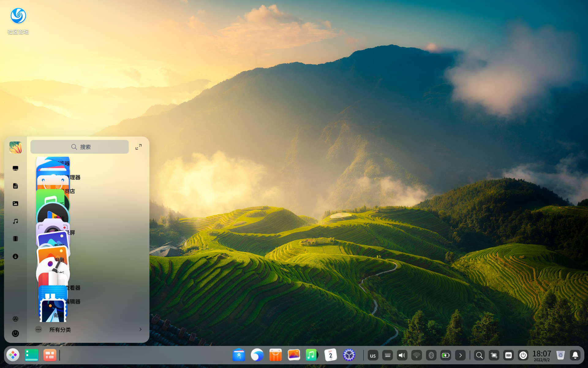
Task: Open Downloads folder from launcher sidebar
Action: 15,256
